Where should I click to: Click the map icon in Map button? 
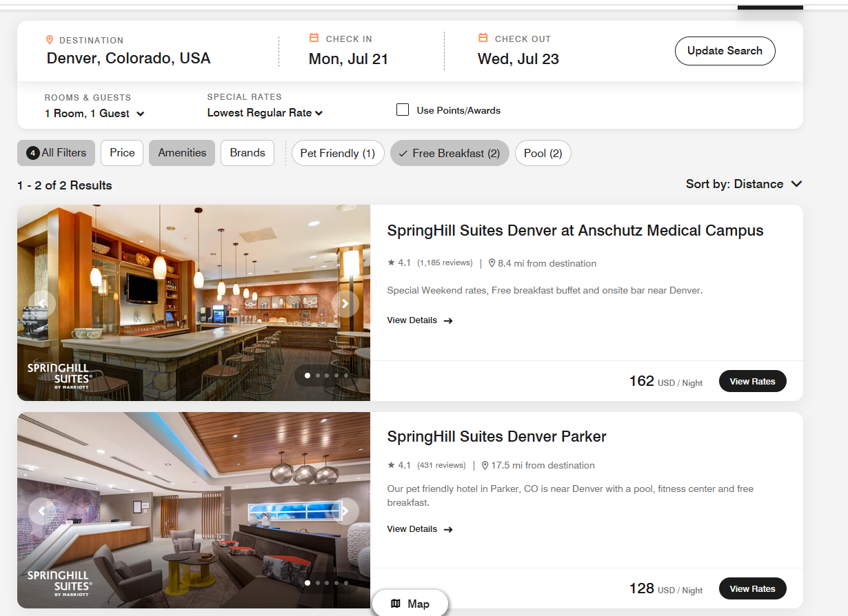pyautogui.click(x=396, y=604)
